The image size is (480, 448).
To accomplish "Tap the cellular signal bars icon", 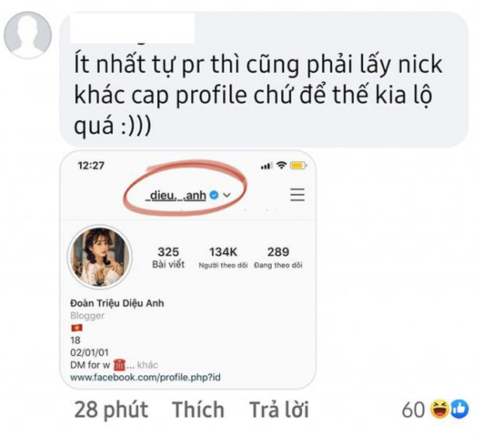I will (x=266, y=166).
